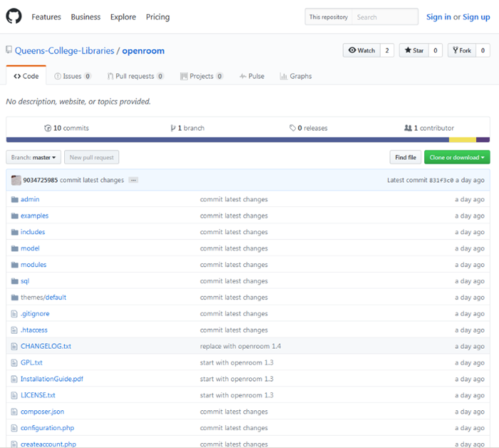Open Features in the top navigation
The image size is (499, 448).
point(46,17)
